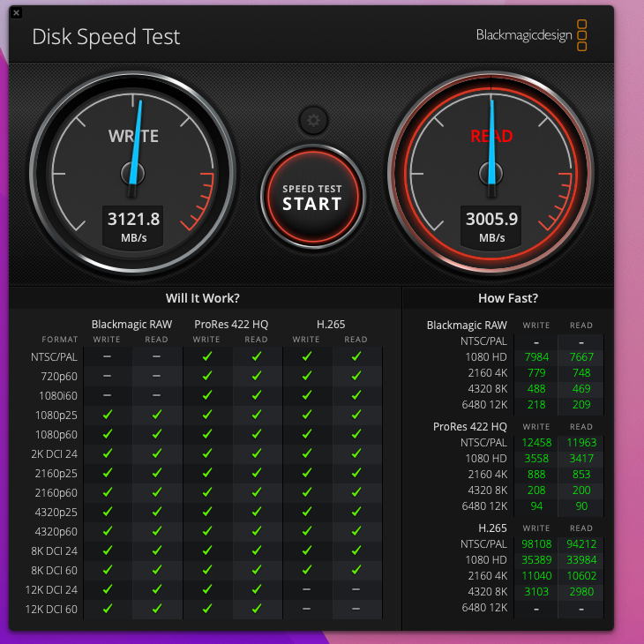Click the 2K DCI 24 format label
644x644 pixels.
coord(54,453)
